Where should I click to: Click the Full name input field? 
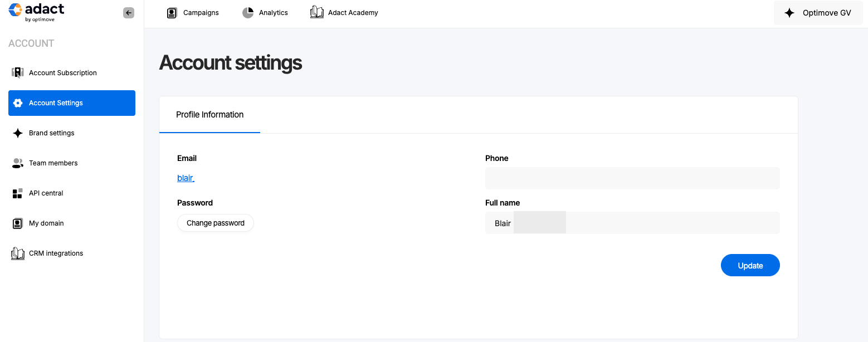click(632, 222)
